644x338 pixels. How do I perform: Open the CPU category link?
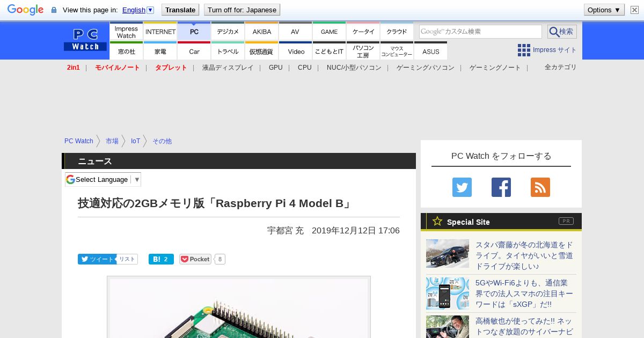click(305, 68)
